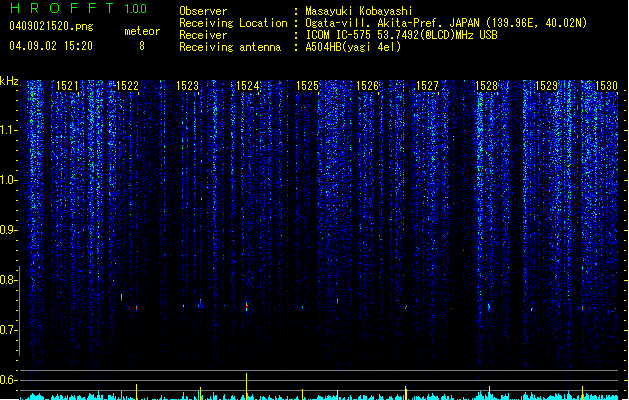The image size is (629, 400).
Task: Click the 1527 time marker
Action: click(x=427, y=86)
